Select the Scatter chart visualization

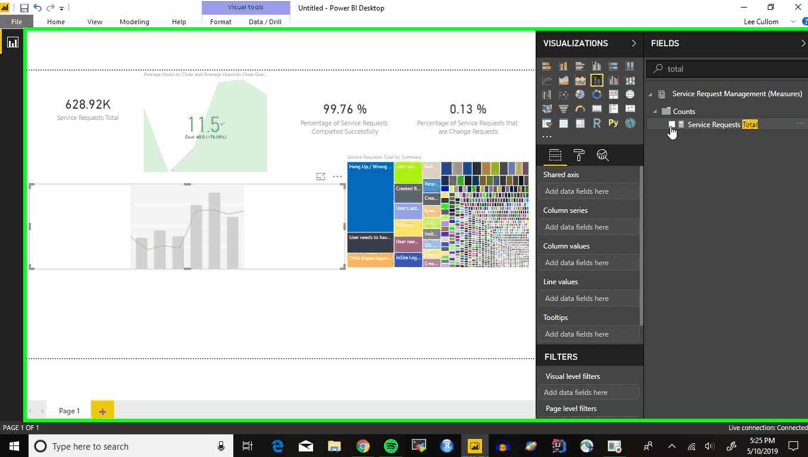coord(563,95)
